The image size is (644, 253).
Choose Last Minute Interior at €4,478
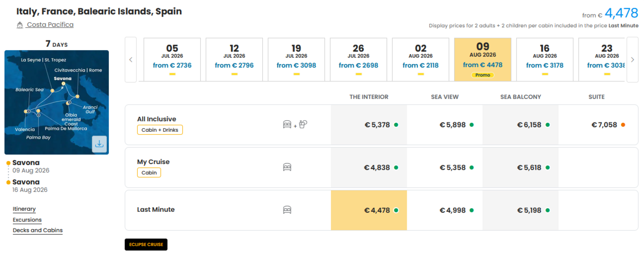click(x=369, y=210)
